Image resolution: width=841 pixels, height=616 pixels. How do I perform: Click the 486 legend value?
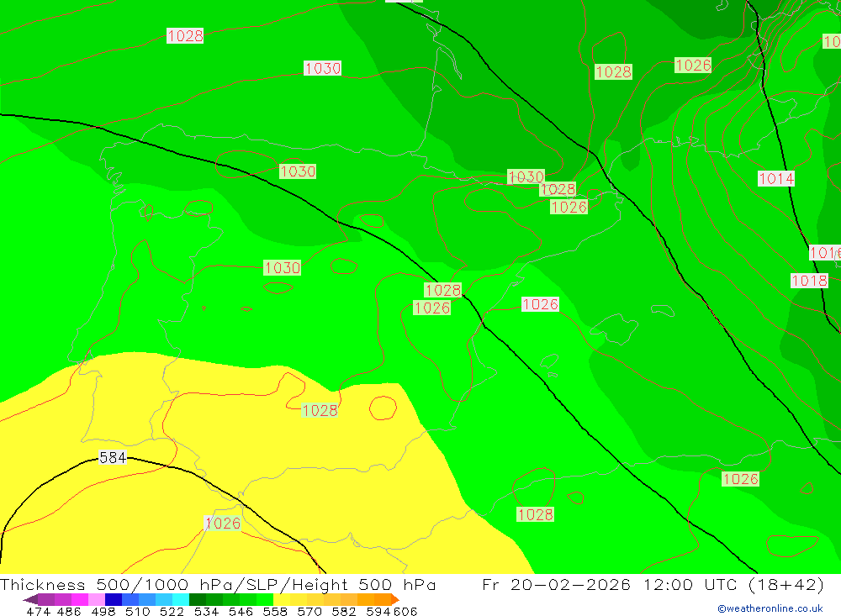69,611
